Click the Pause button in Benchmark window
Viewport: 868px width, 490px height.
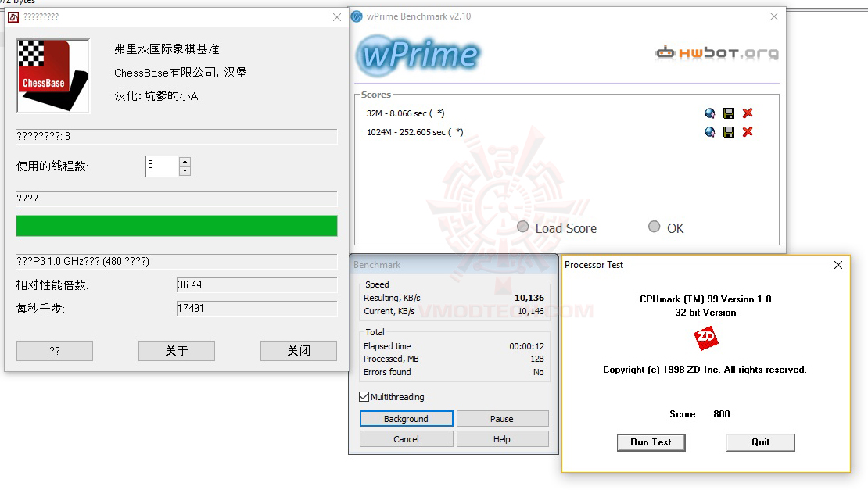click(502, 419)
